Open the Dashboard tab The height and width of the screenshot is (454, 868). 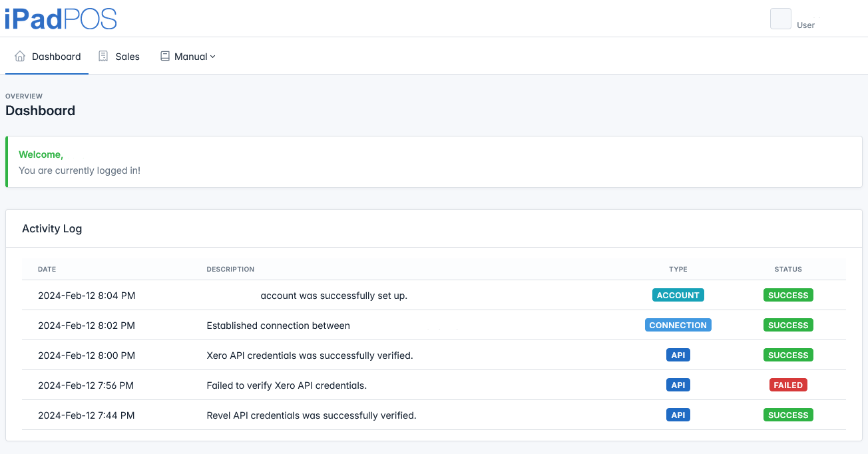[x=56, y=57]
